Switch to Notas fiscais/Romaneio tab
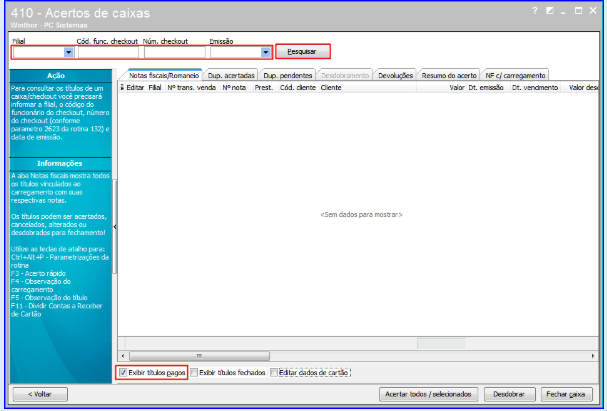This screenshot has height=411, width=607. [164, 75]
